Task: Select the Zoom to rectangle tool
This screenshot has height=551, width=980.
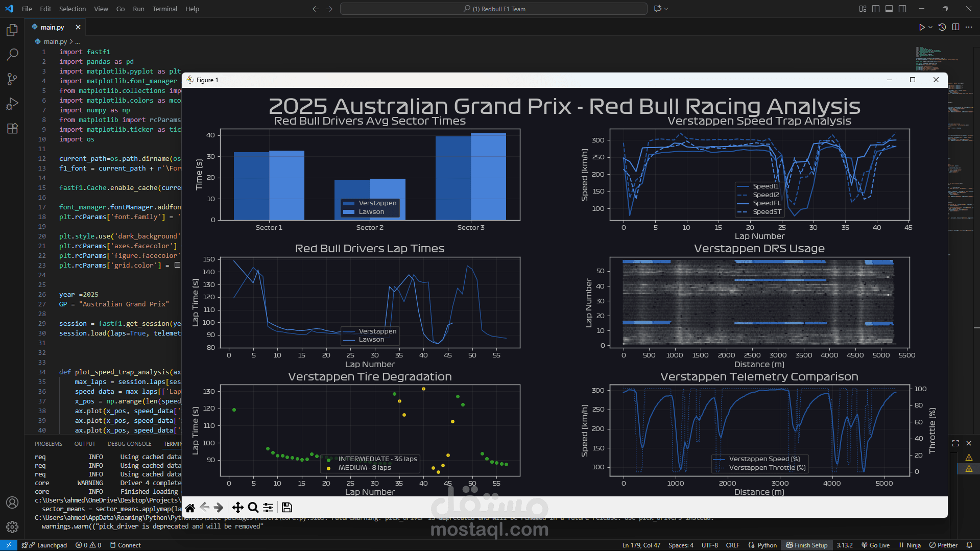Action: 253,508
